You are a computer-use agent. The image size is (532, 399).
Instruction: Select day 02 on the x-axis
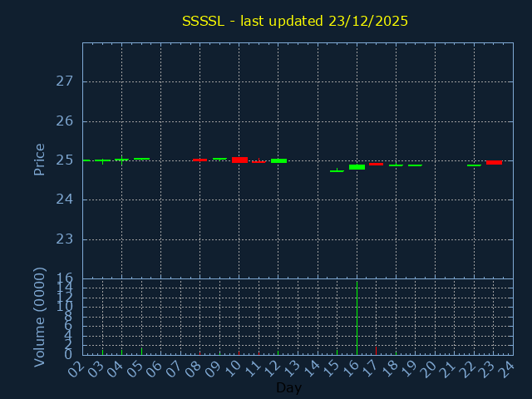pyautogui.click(x=76, y=367)
